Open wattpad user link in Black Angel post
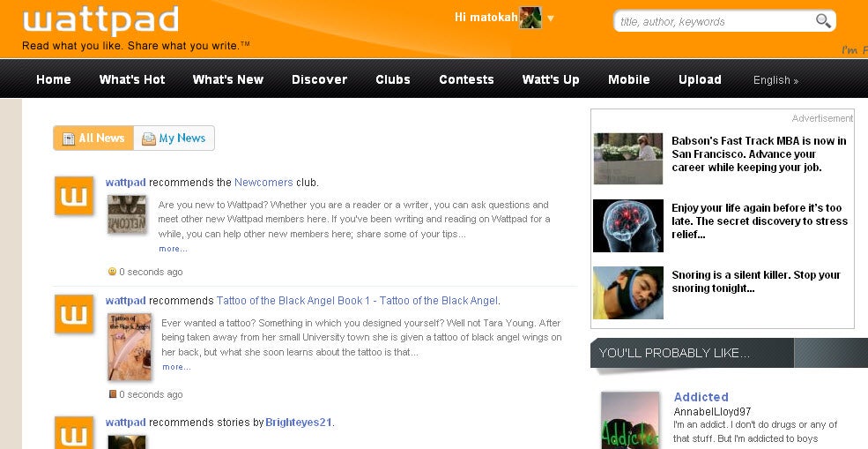This screenshot has width=868, height=449. (x=126, y=301)
